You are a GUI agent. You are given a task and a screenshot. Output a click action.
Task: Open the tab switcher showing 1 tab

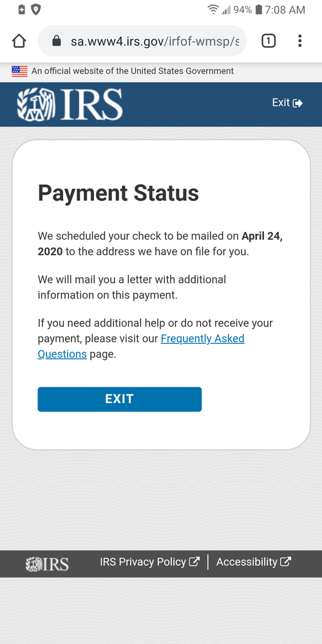269,41
